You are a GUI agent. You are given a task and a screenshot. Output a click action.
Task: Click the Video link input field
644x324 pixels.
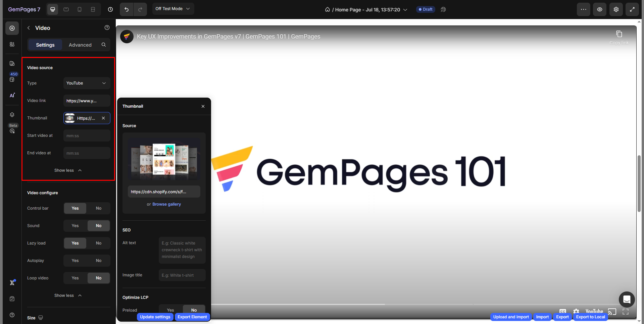[x=87, y=101]
